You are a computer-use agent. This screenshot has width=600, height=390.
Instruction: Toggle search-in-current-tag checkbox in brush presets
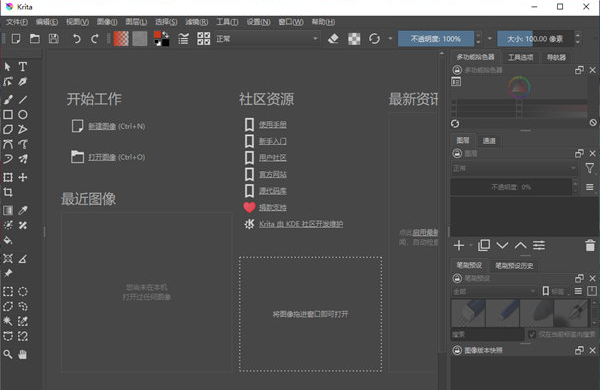pyautogui.click(x=532, y=335)
